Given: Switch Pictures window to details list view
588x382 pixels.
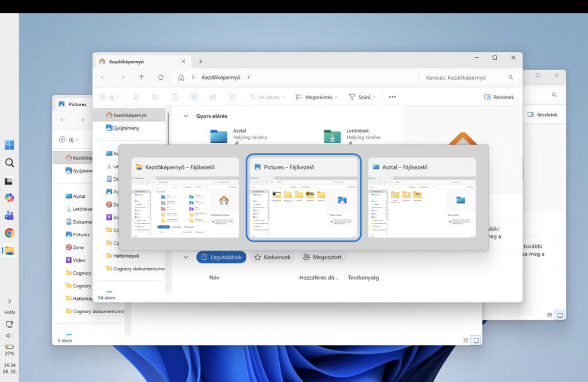Looking at the screenshot, I should tap(465, 341).
